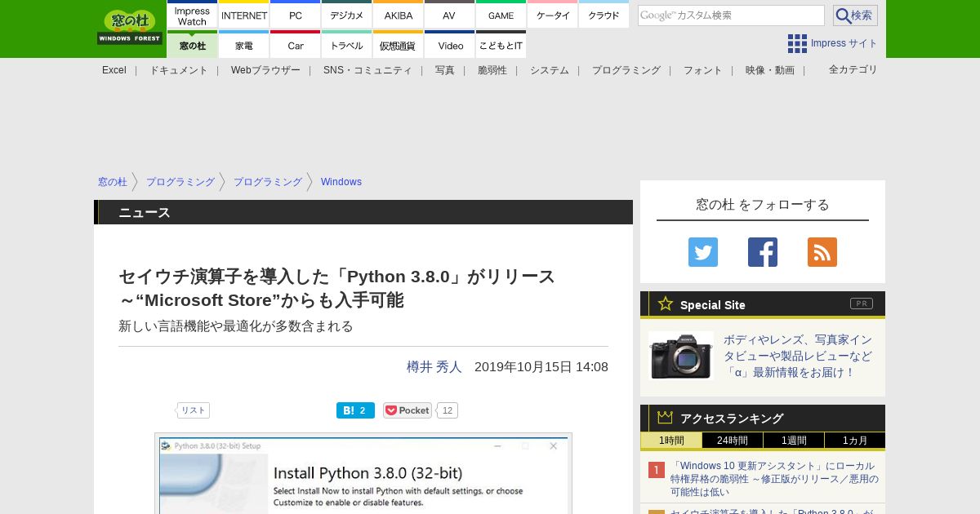Open the Windows 10 更新アシスタント ranking article
The image size is (980, 514).
774,479
